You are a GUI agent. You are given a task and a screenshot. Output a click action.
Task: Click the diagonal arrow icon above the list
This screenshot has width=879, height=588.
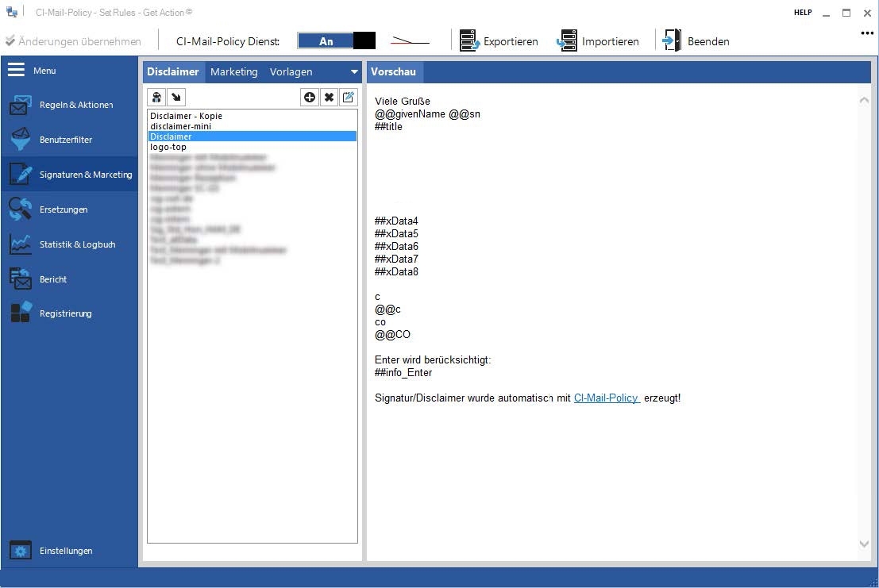(176, 98)
